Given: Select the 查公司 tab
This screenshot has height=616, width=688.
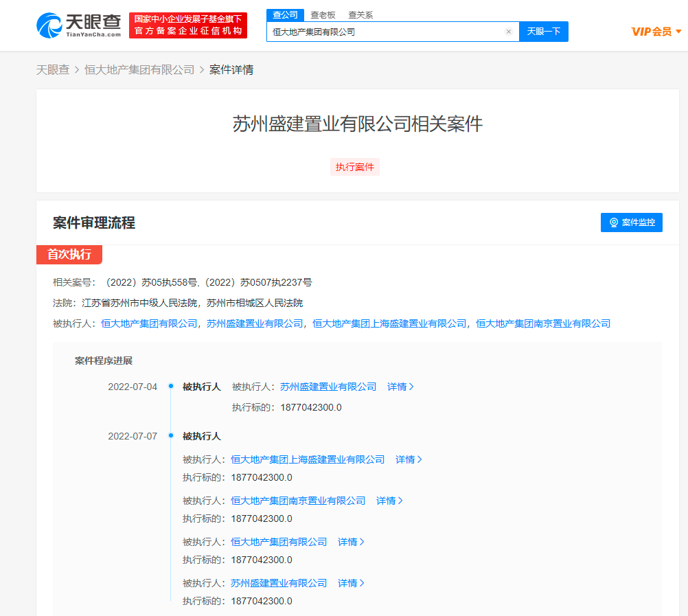Looking at the screenshot, I should (284, 14).
